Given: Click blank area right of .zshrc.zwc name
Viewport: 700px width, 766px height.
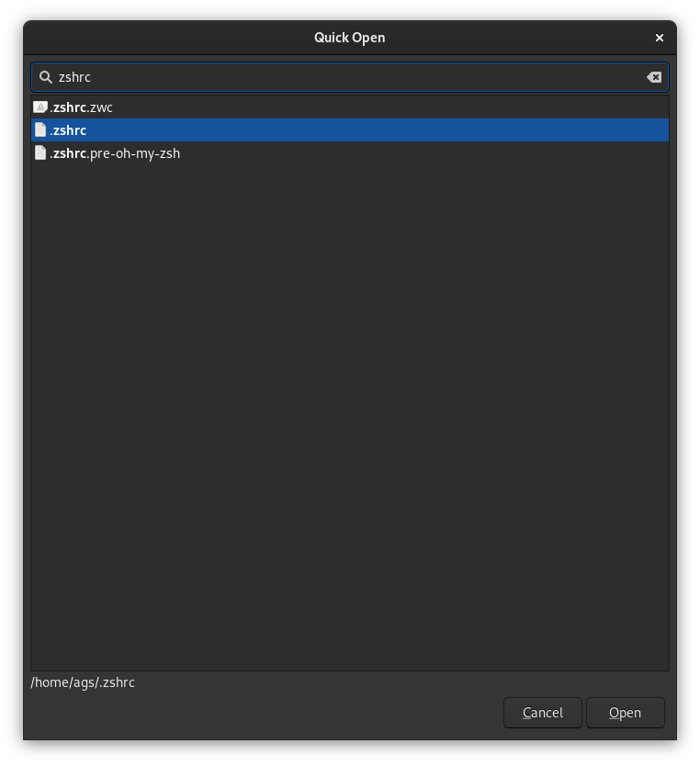Looking at the screenshot, I should pos(390,107).
